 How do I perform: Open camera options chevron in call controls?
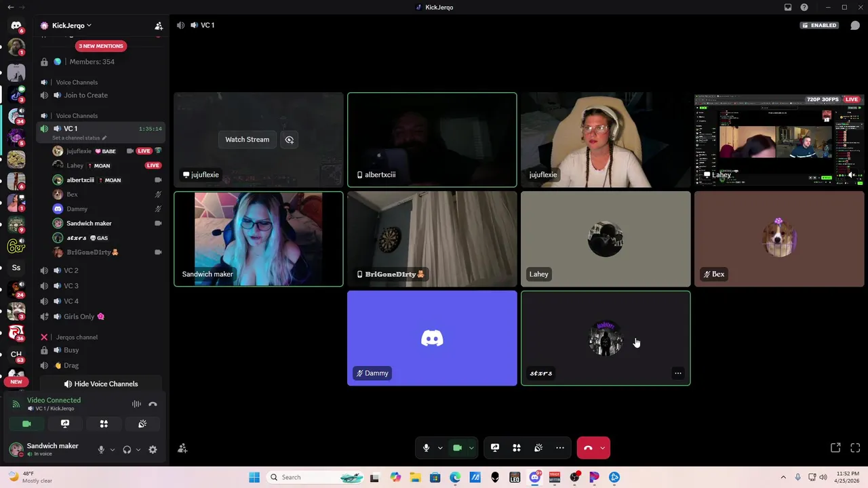(471, 448)
